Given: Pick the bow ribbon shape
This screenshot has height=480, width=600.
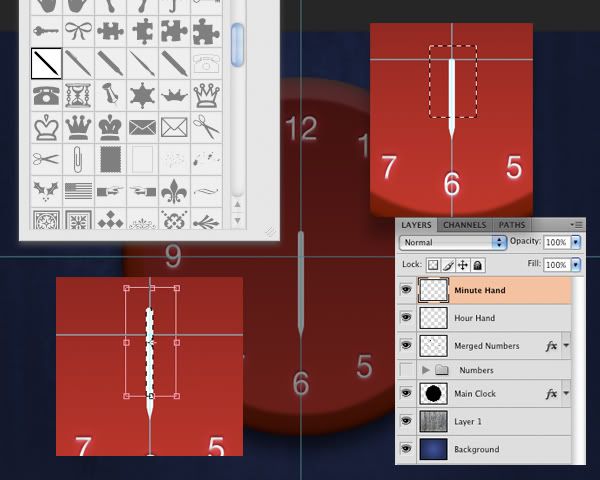Looking at the screenshot, I should pos(78,32).
